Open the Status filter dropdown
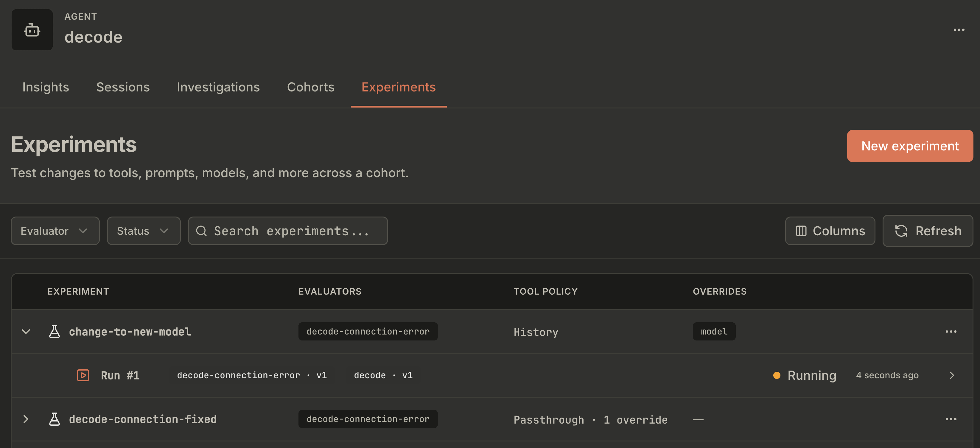 pos(143,231)
